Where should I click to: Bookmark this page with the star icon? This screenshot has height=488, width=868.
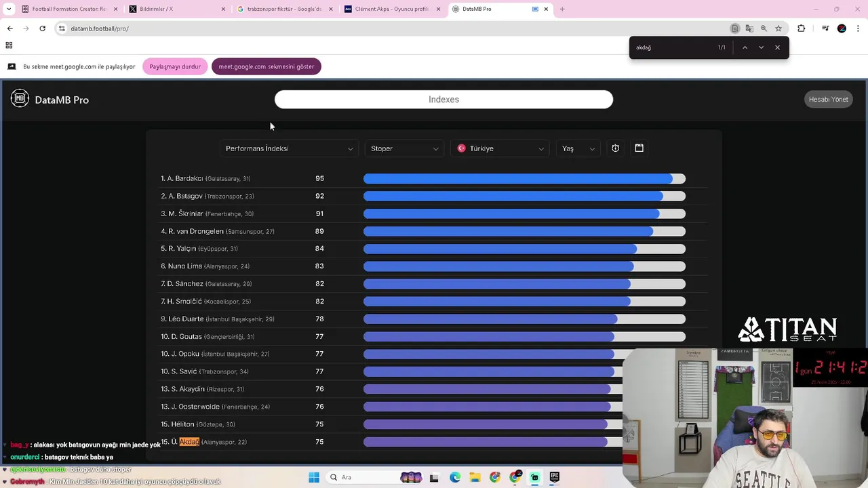point(778,28)
